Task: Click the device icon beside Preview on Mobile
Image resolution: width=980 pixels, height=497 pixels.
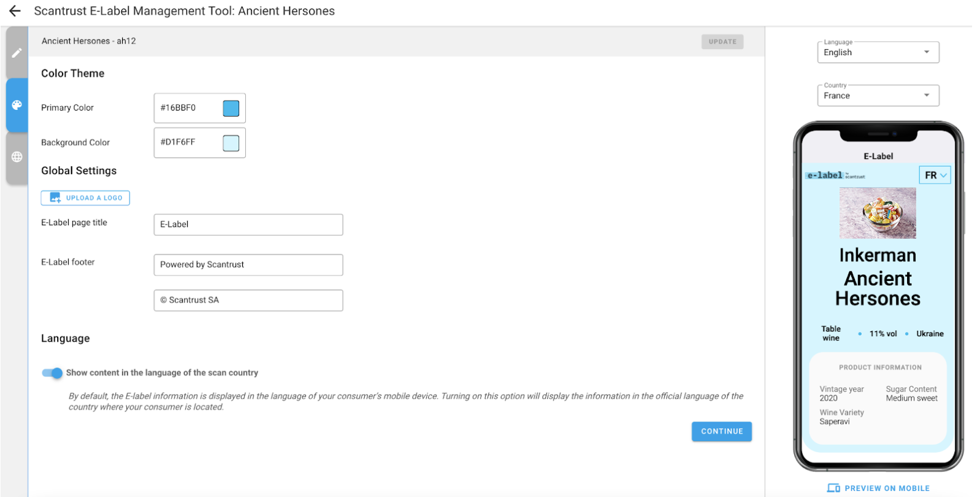Action: pos(833,488)
